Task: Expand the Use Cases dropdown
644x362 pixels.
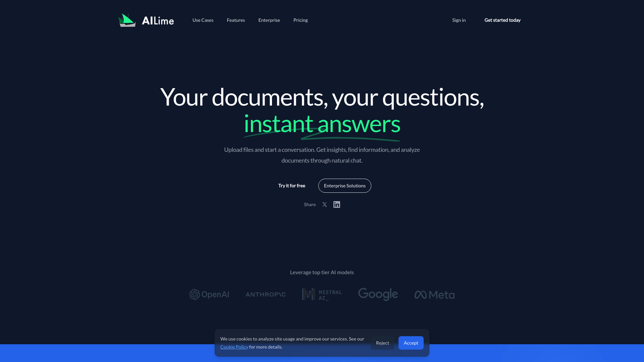Action: pyautogui.click(x=203, y=20)
